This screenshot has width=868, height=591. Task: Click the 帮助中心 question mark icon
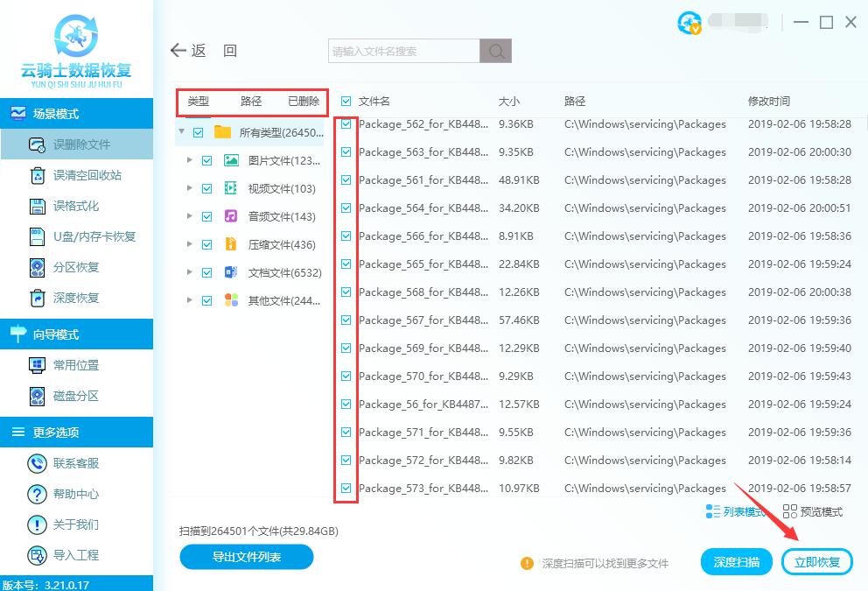click(x=37, y=494)
